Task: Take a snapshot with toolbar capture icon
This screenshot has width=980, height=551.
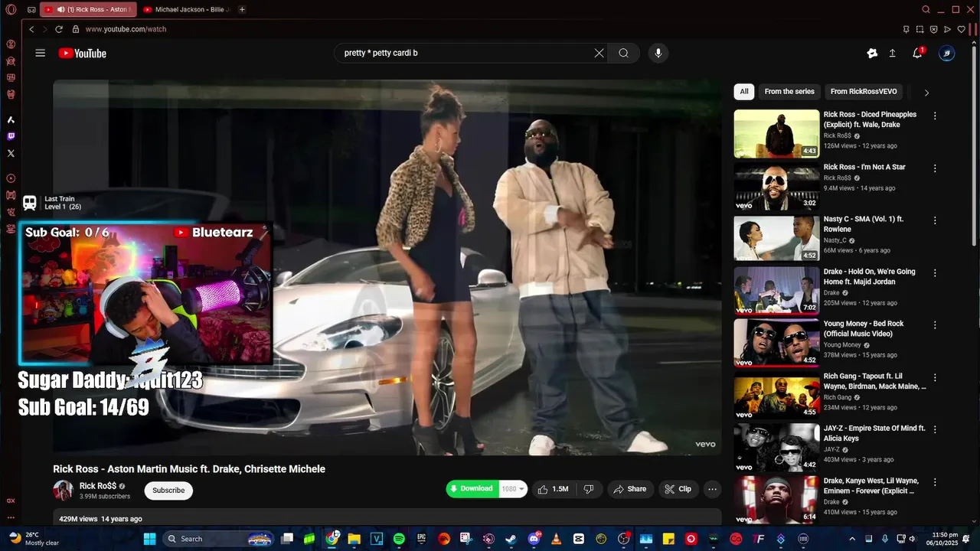Action: (x=920, y=29)
